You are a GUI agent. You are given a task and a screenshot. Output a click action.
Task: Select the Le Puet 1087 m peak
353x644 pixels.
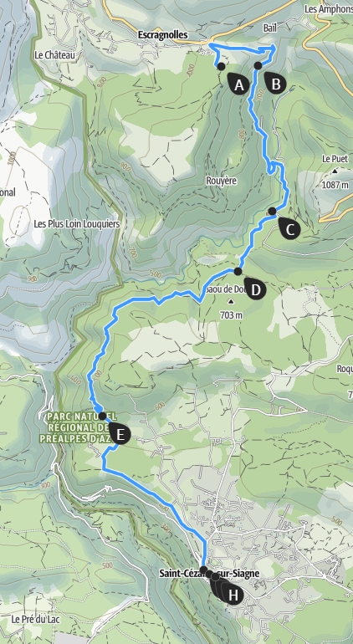point(335,171)
